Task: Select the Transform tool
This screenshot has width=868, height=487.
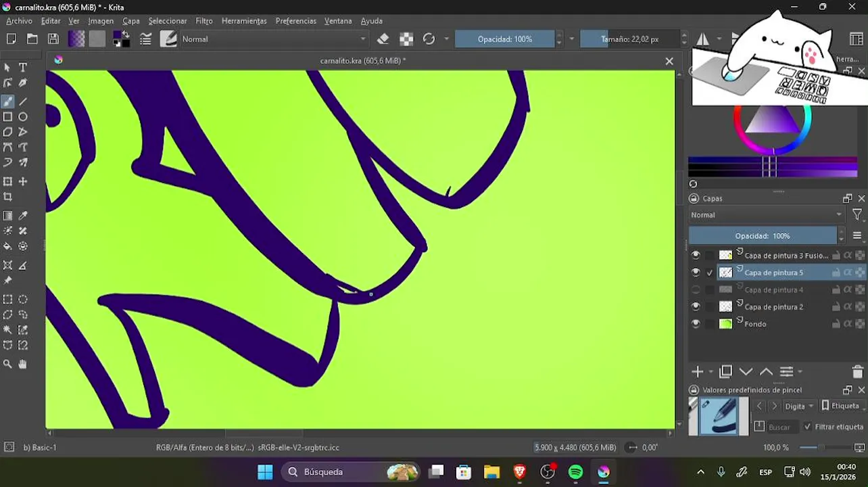Action: pyautogui.click(x=7, y=181)
